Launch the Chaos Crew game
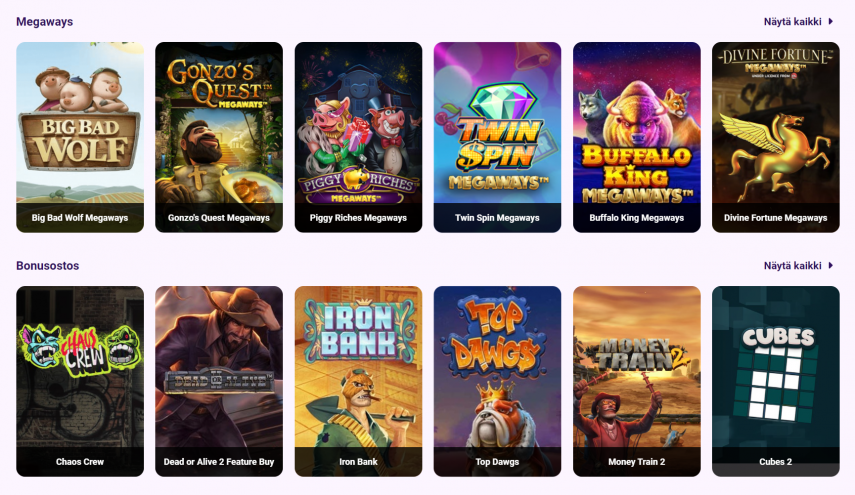Image resolution: width=855 pixels, height=495 pixels. [80, 382]
